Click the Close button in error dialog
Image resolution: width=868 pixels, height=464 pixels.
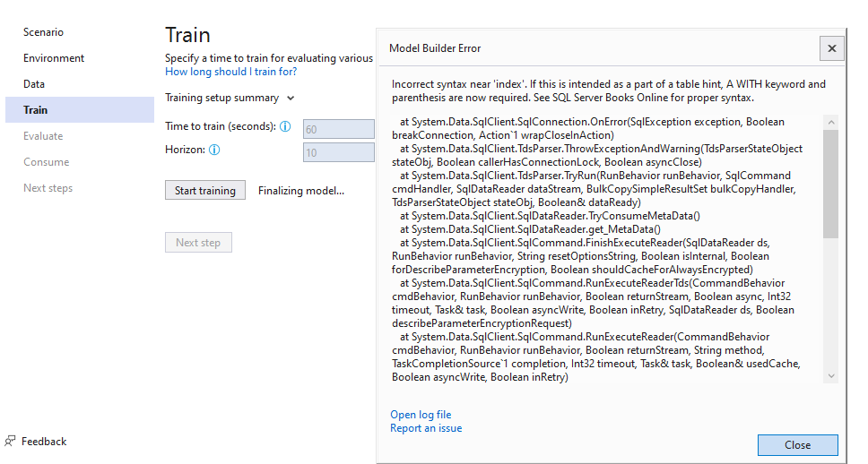[798, 444]
